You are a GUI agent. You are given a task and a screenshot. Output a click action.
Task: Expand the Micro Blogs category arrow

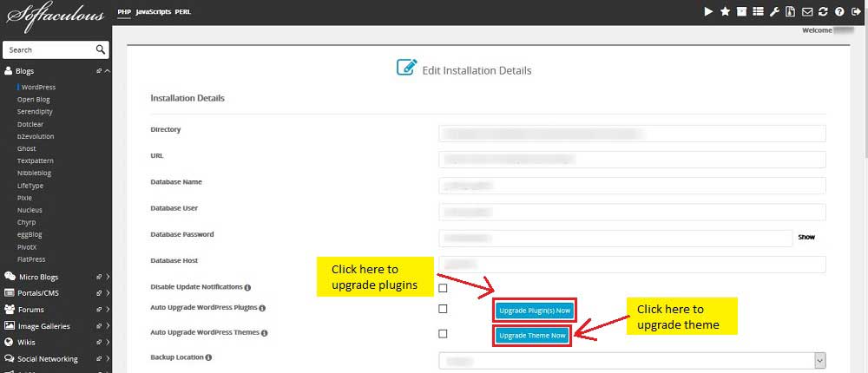tap(108, 277)
